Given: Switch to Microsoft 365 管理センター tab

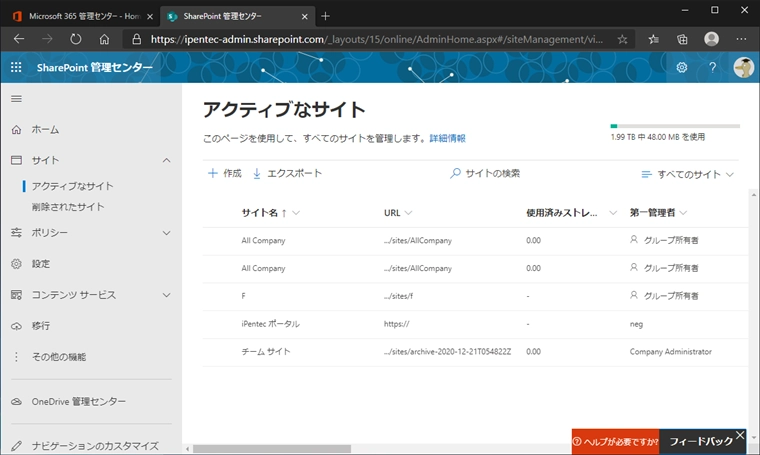Looking at the screenshot, I should [82, 16].
